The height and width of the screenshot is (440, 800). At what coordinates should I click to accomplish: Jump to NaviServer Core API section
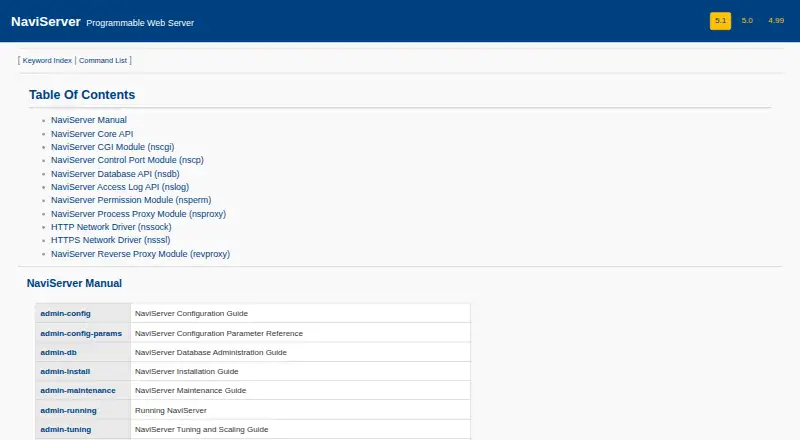pyautogui.click(x=92, y=134)
